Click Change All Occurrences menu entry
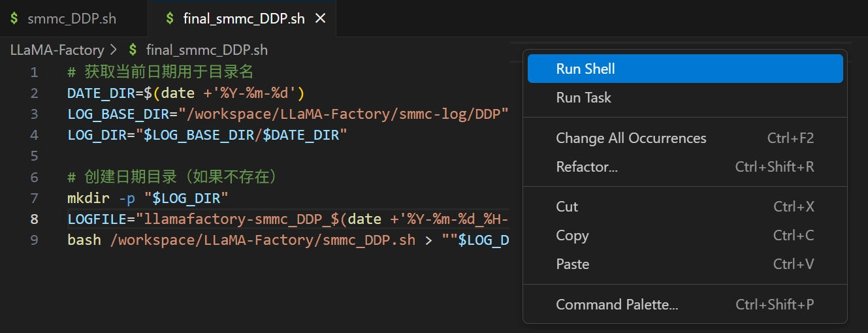Viewport: 868px width, 333px height. 631,138
